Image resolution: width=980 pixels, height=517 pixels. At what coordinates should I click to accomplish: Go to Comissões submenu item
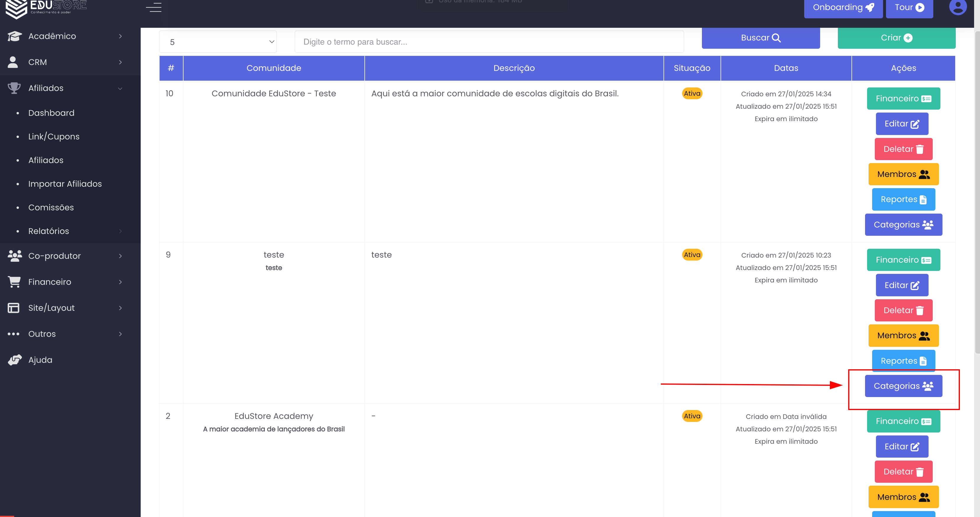coord(51,207)
